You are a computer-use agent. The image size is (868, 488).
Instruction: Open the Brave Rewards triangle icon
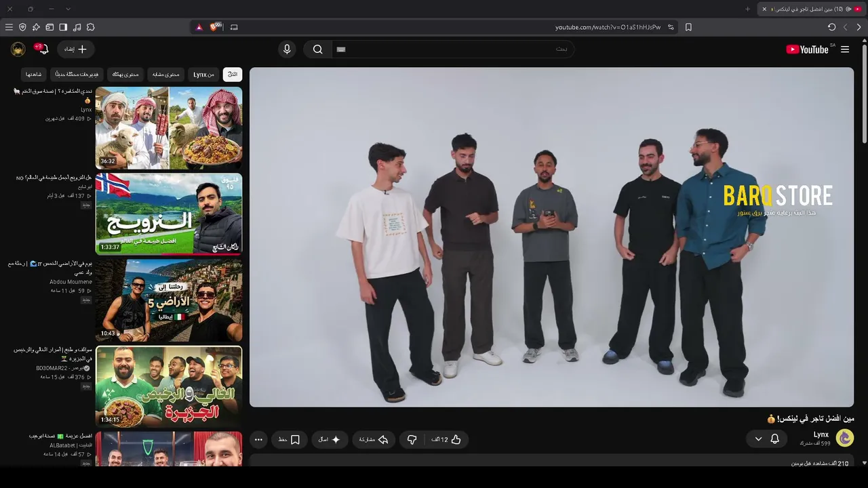pos(199,27)
